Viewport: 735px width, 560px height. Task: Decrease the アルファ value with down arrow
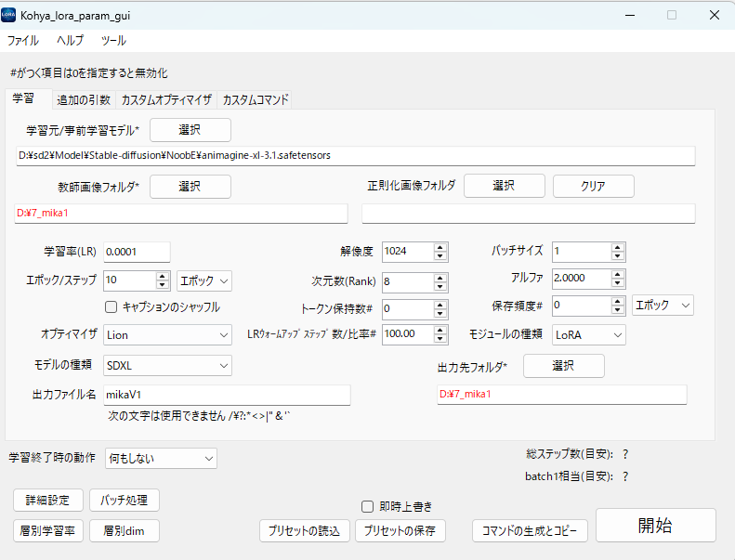click(617, 282)
